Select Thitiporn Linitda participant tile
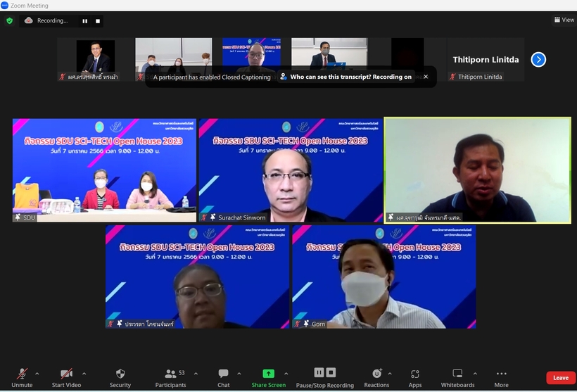Screen dimensions: 577x392 (486, 59)
